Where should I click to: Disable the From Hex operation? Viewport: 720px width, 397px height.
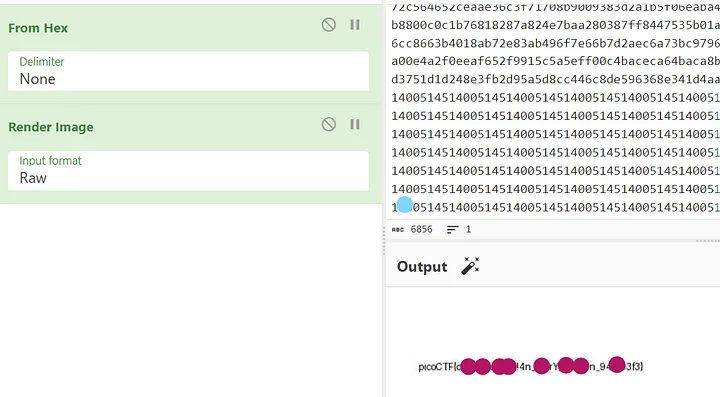pyautogui.click(x=328, y=25)
